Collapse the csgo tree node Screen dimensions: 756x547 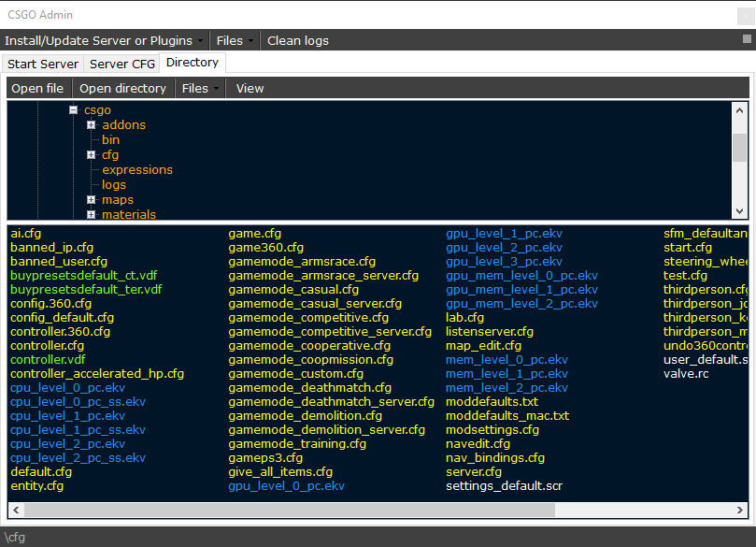click(73, 110)
